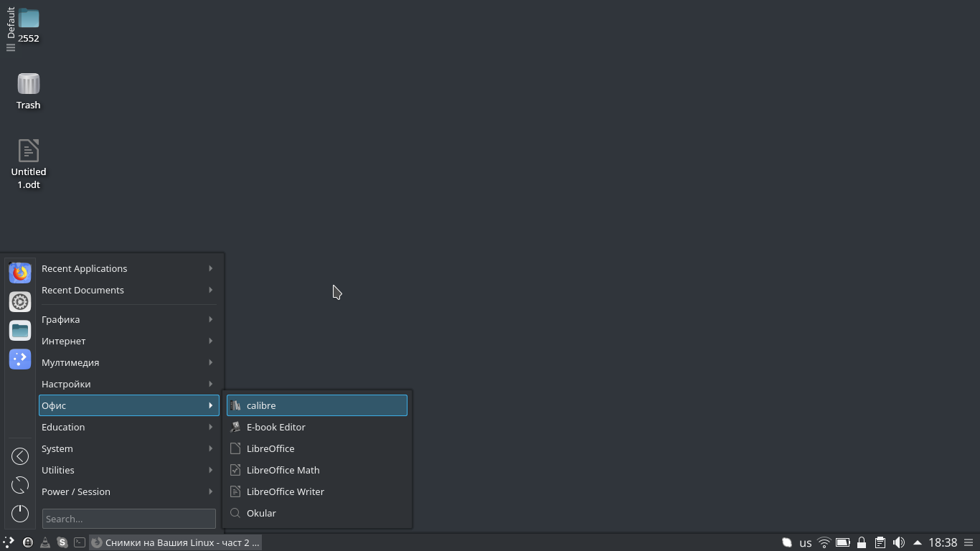The image size is (980, 551).
Task: Launch LibreOffice Math
Action: 317,470
